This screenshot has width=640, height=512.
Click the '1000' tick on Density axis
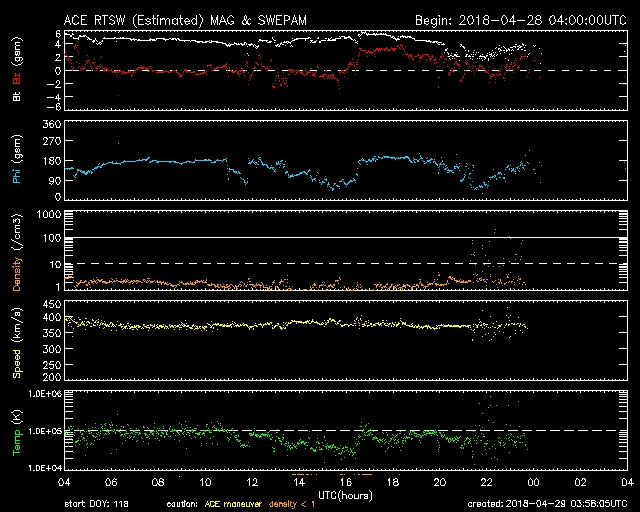(x=49, y=214)
